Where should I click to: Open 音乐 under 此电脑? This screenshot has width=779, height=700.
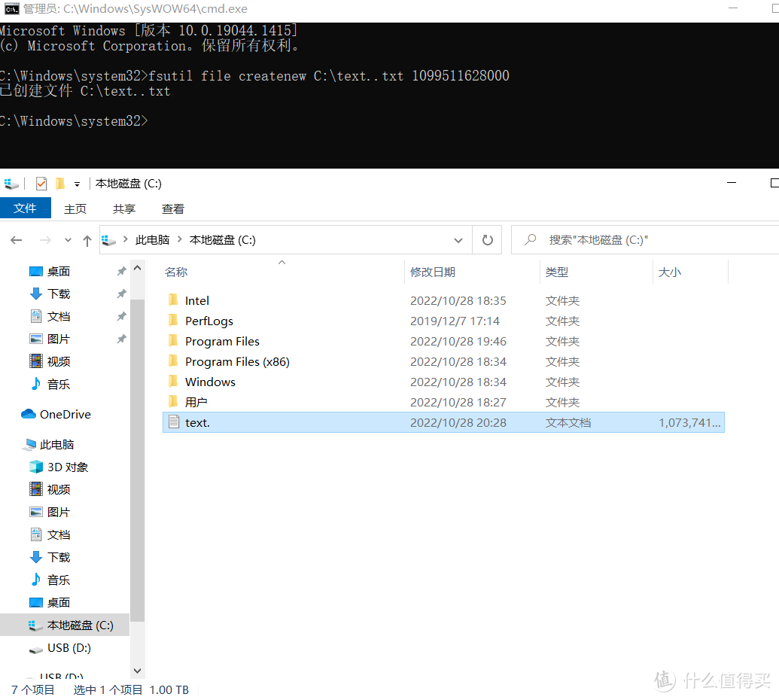(59, 580)
